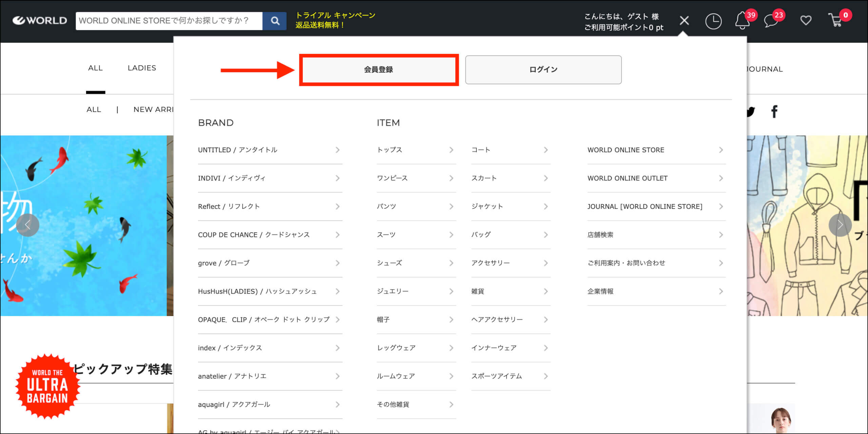Image resolution: width=868 pixels, height=434 pixels.
Task: Open shopping cart icon
Action: pyautogui.click(x=835, y=20)
